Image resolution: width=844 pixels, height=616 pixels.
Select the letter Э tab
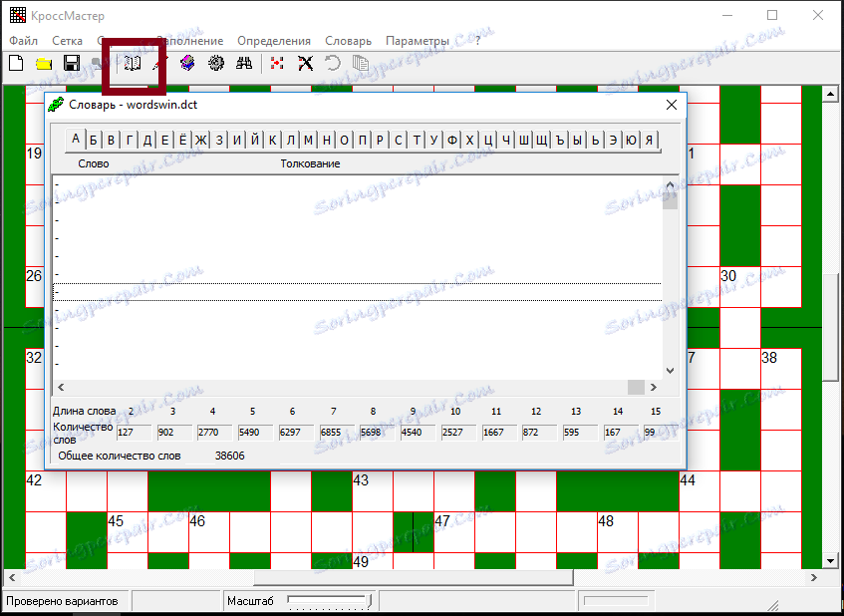tap(614, 141)
